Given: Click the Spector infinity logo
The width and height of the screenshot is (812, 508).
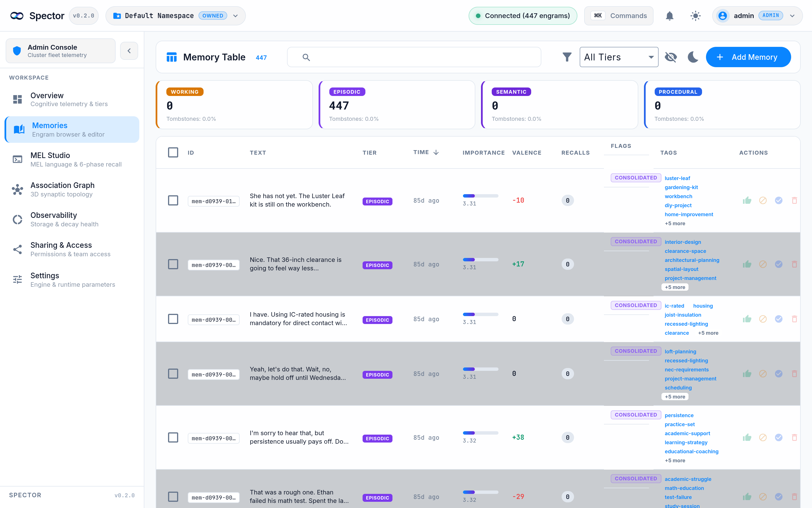Looking at the screenshot, I should pyautogui.click(x=17, y=16).
